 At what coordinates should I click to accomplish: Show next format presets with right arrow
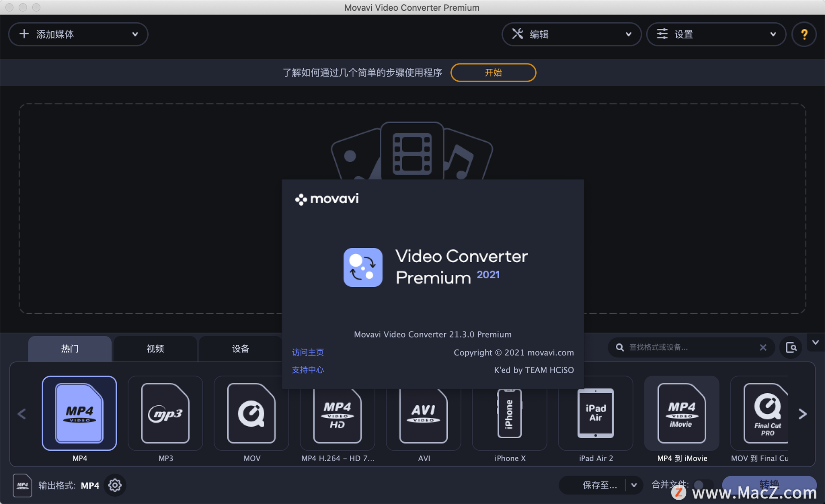pos(802,414)
